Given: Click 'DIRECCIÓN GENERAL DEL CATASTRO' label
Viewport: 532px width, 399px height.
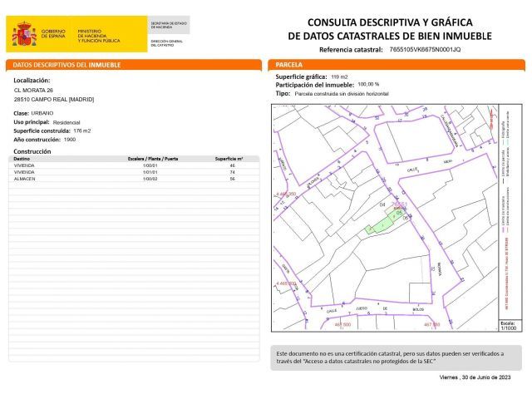Looking at the screenshot, I should (166, 43).
